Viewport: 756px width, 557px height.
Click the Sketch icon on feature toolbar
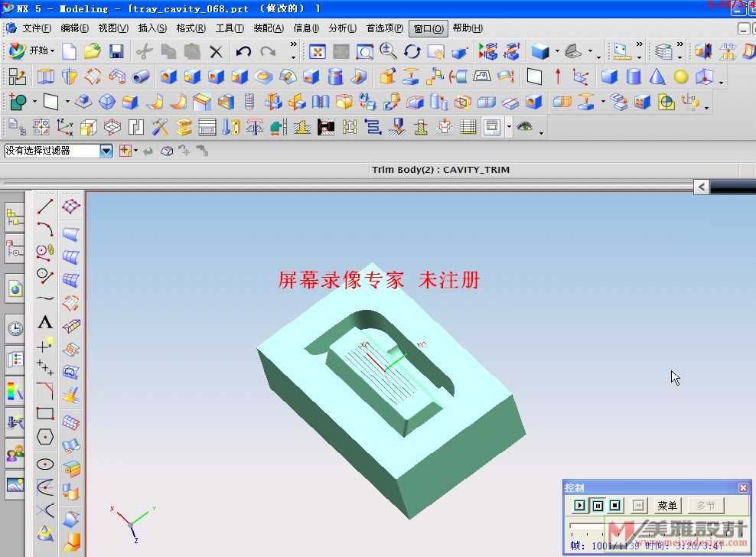[x=18, y=77]
